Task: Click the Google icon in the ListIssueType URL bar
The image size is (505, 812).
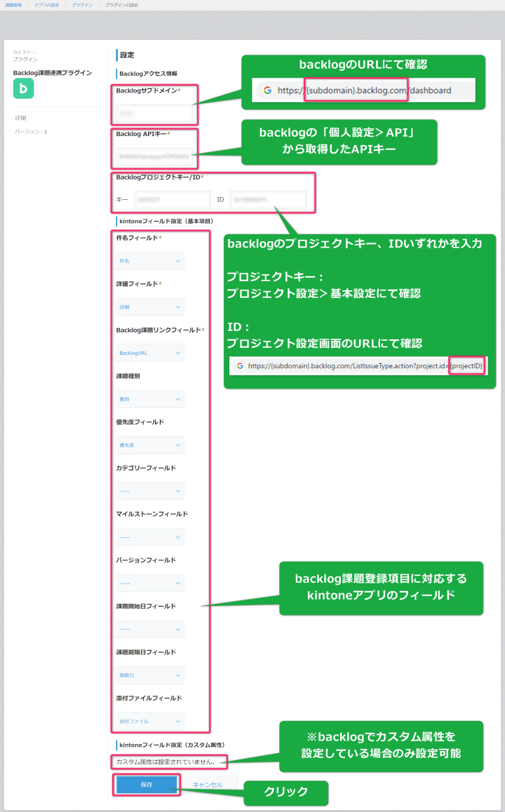Action: [239, 366]
